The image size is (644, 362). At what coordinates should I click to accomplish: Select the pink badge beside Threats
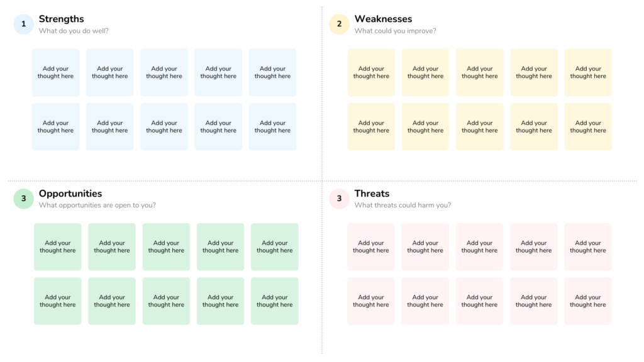(x=339, y=199)
